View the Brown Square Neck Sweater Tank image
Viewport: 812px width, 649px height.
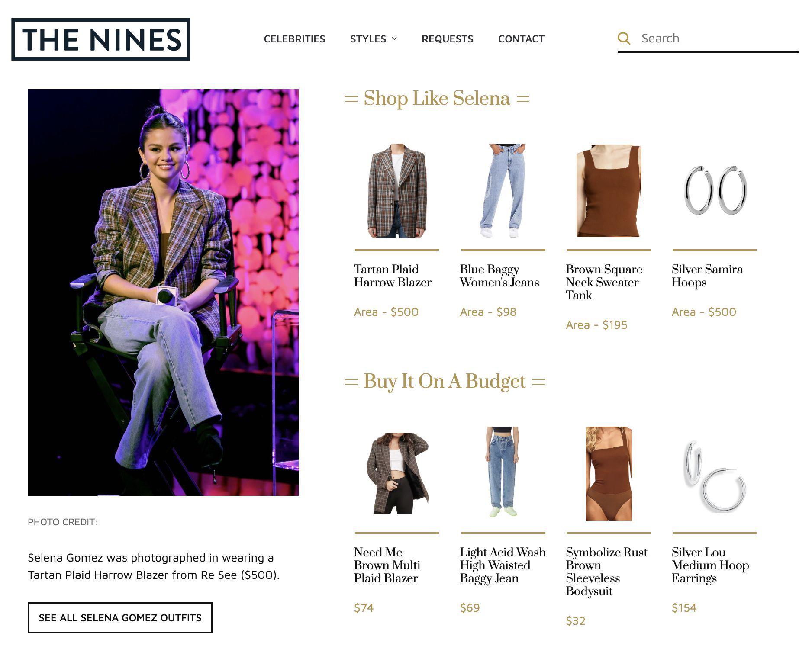click(x=609, y=191)
